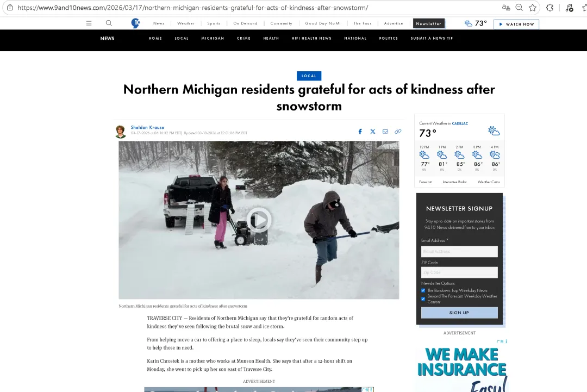Open ad options icon on insurance ad
Screen dimensions: 587x392
click(506, 341)
